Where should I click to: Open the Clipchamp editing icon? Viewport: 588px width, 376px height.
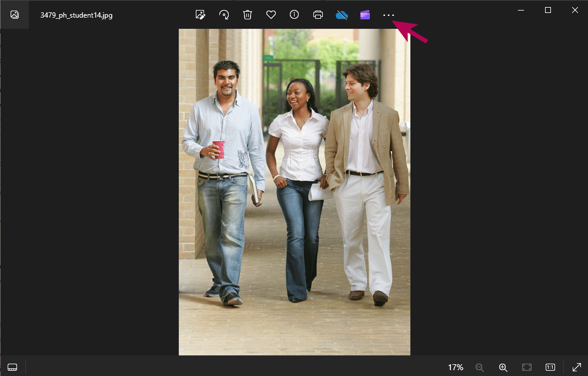click(365, 15)
